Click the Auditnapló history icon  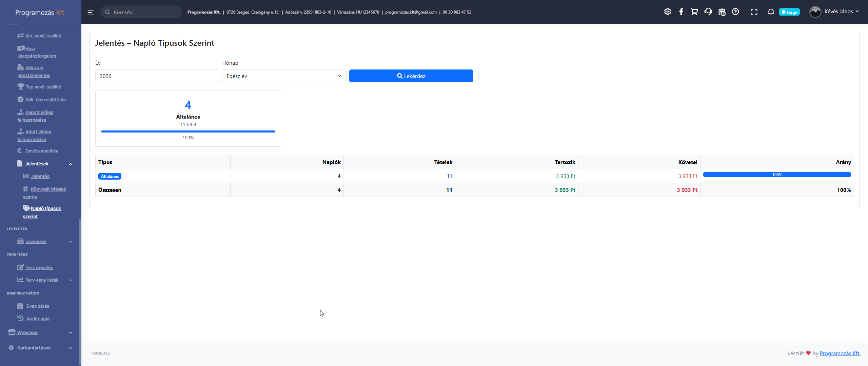pos(20,318)
